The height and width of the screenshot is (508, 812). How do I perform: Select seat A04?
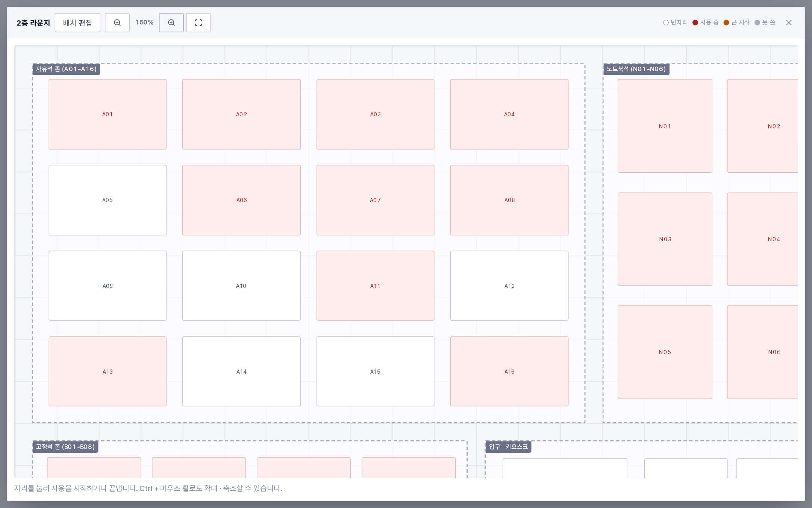point(509,114)
